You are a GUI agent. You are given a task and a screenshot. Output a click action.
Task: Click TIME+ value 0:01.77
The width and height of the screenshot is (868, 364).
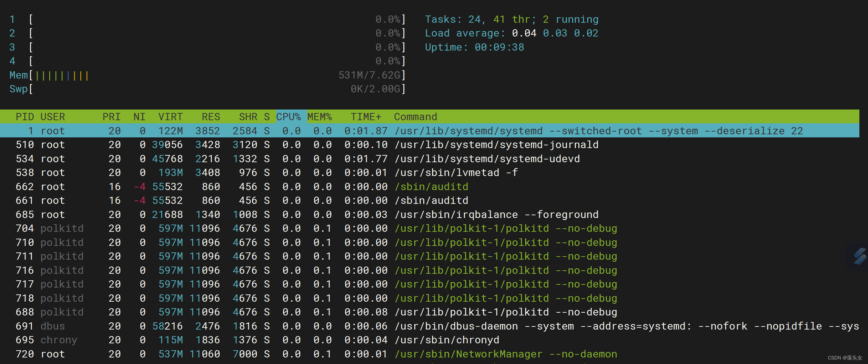pyautogui.click(x=366, y=158)
